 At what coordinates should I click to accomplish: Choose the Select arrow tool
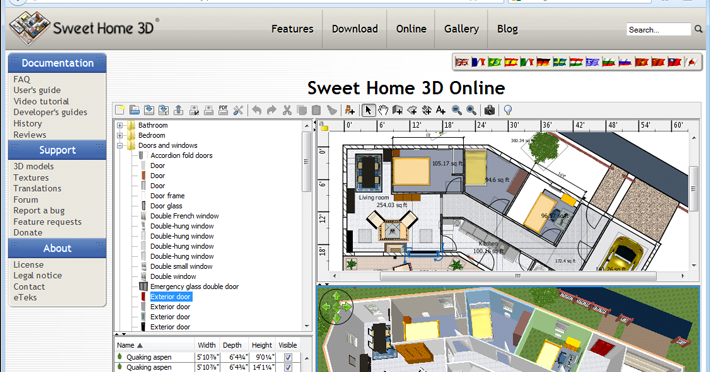tap(368, 110)
